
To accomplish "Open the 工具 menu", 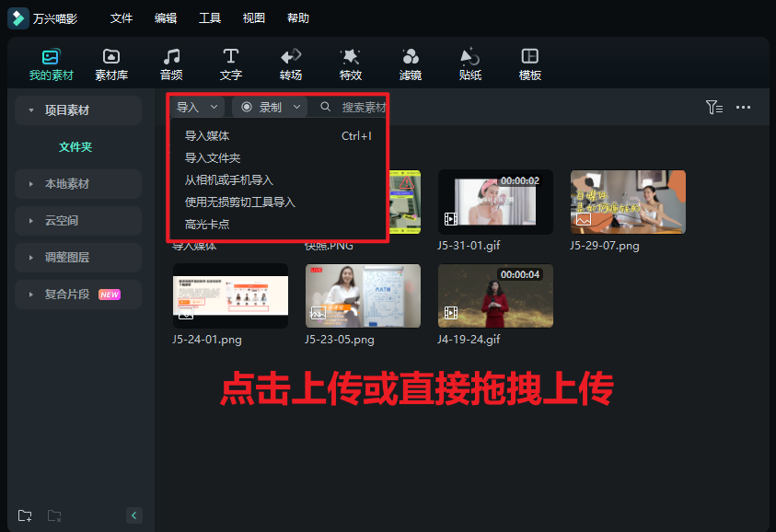I will (210, 17).
